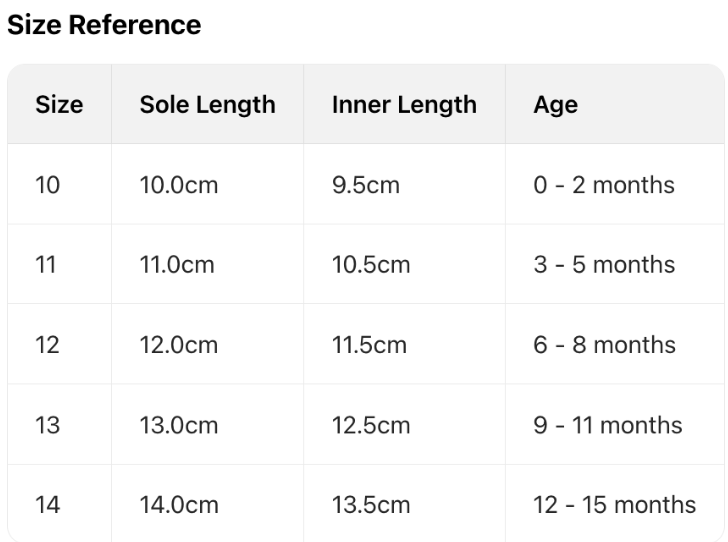Select the size 11 row cell

tap(46, 265)
